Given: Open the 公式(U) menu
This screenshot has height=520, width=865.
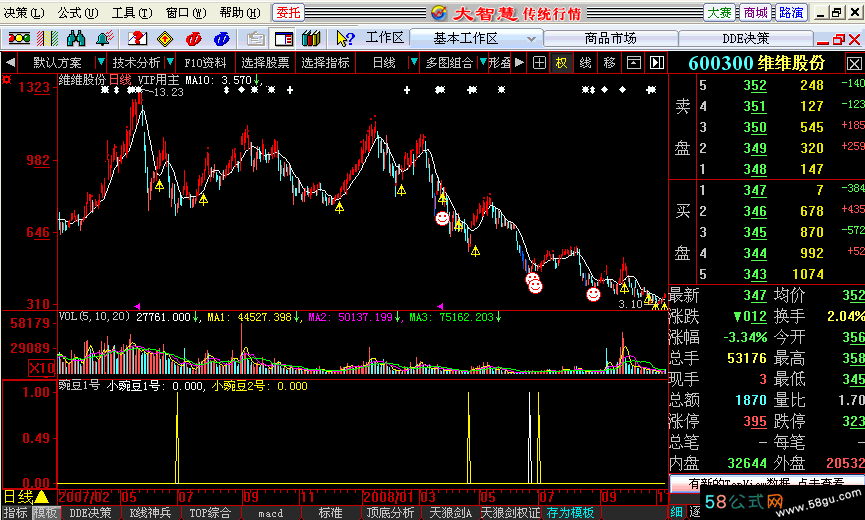Looking at the screenshot, I should pos(78,13).
